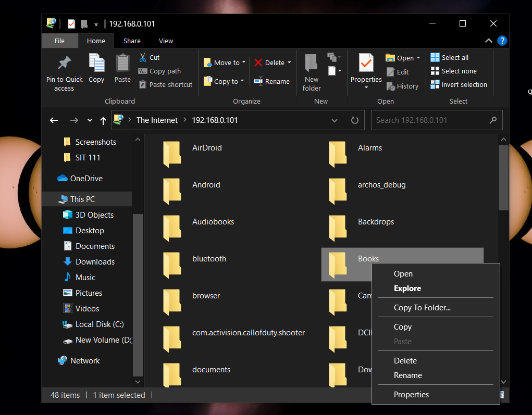Go back with the left arrow
Screen dimensions: 532x415
pyautogui.click(x=54, y=120)
